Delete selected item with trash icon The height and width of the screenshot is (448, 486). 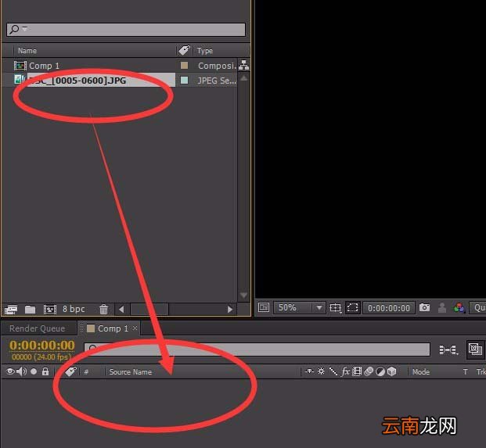tap(103, 309)
